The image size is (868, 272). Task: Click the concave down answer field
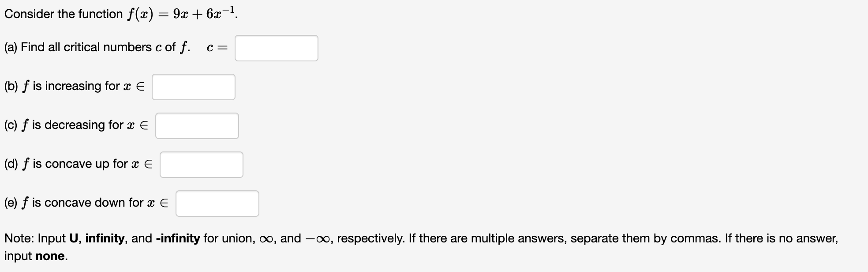pos(217,203)
